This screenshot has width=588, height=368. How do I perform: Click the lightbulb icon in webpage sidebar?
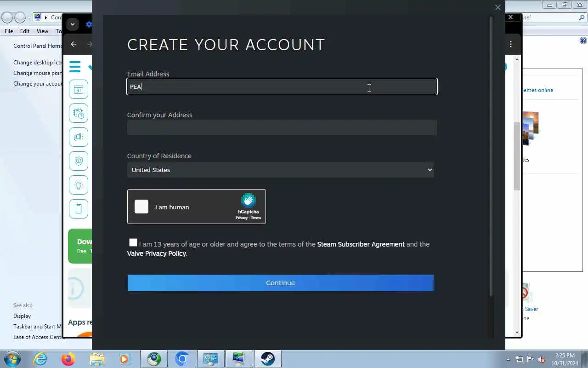(79, 185)
